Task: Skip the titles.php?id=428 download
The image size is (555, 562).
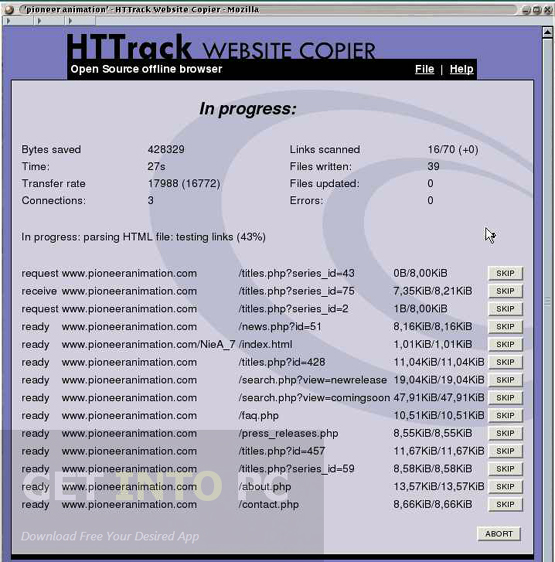Action: pos(505,362)
